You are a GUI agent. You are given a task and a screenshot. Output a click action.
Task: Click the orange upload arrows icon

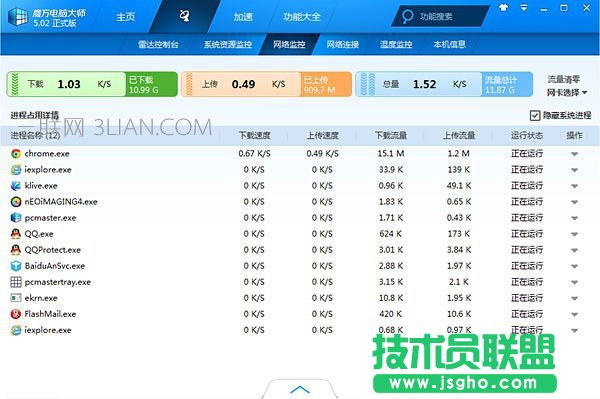189,84
